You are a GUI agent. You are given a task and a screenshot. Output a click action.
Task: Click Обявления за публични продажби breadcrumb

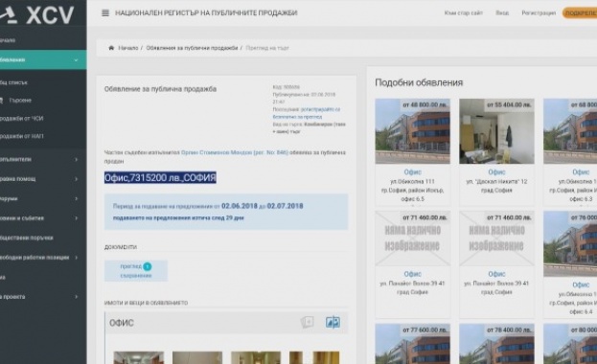click(192, 48)
